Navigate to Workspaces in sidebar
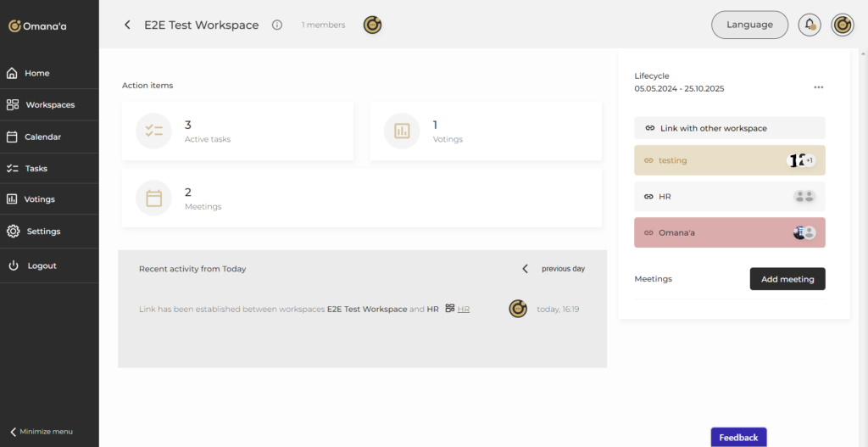Viewport: 868px width, 447px height. pyautogui.click(x=49, y=105)
